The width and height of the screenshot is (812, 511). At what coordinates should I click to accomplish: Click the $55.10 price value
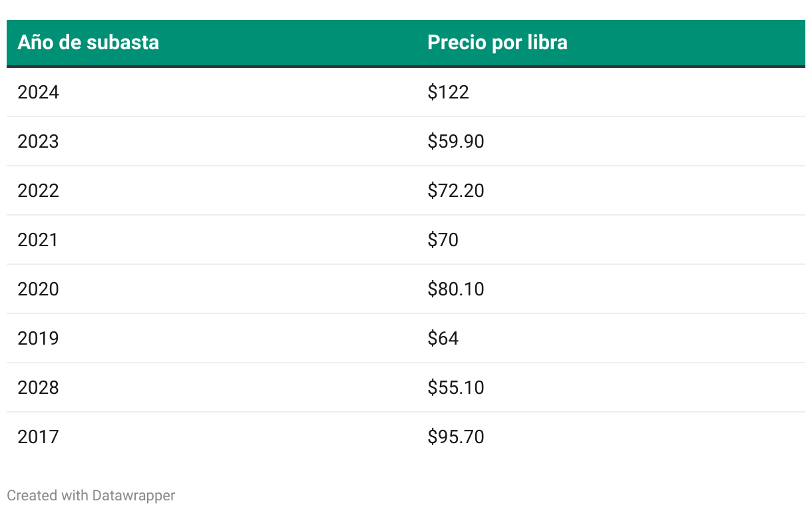455,387
